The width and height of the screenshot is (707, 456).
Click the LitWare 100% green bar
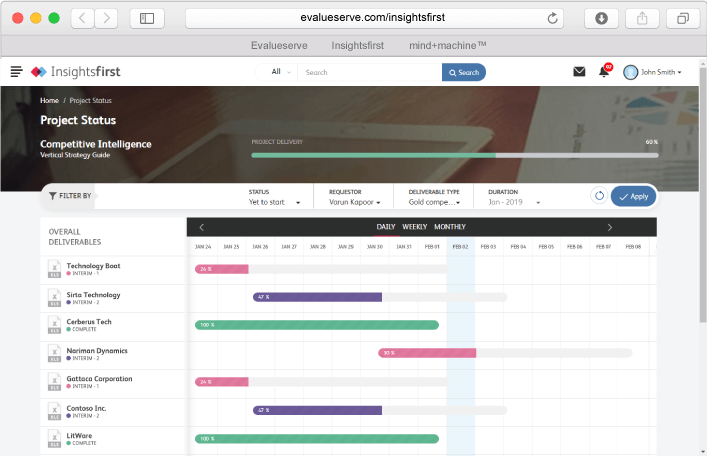tap(317, 438)
